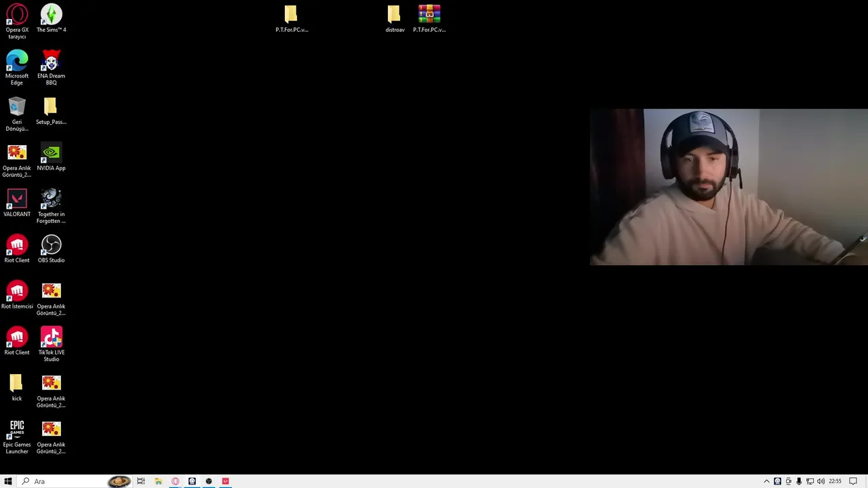This screenshot has width=868, height=488.
Task: Select the ENA Dream BBQ game icon
Action: coord(51,68)
